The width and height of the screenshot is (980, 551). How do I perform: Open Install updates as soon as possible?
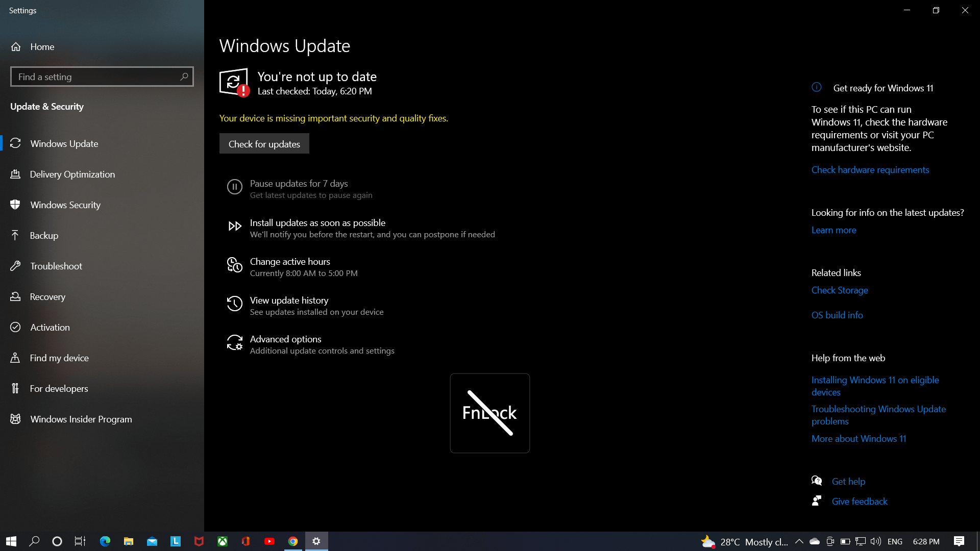tap(361, 229)
